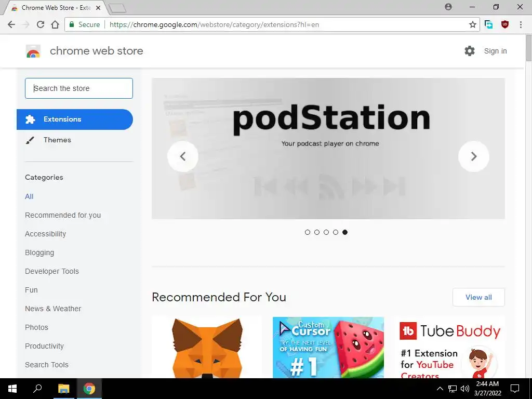Open the browser home page icon
Screen dimensions: 532x399
[55, 24]
